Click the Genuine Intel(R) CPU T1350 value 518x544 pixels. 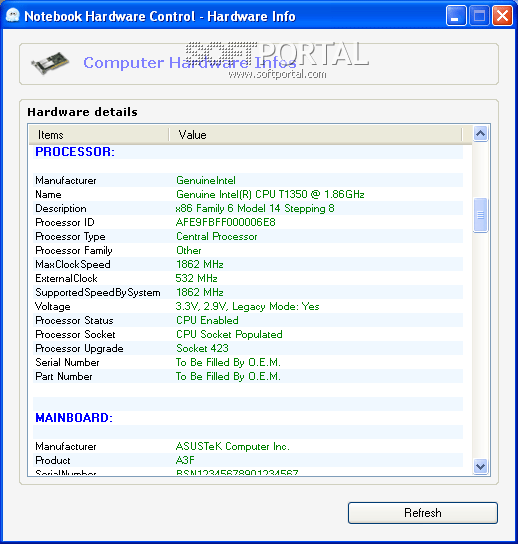(270, 194)
